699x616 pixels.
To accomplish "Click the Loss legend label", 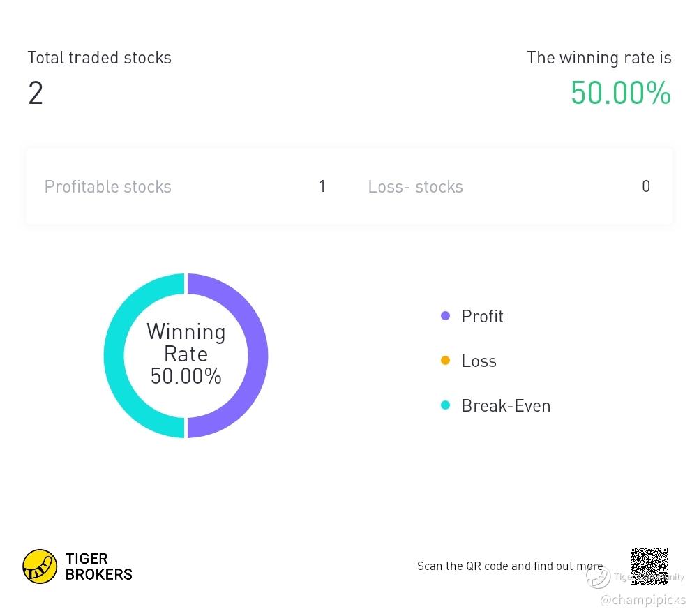I will click(479, 361).
